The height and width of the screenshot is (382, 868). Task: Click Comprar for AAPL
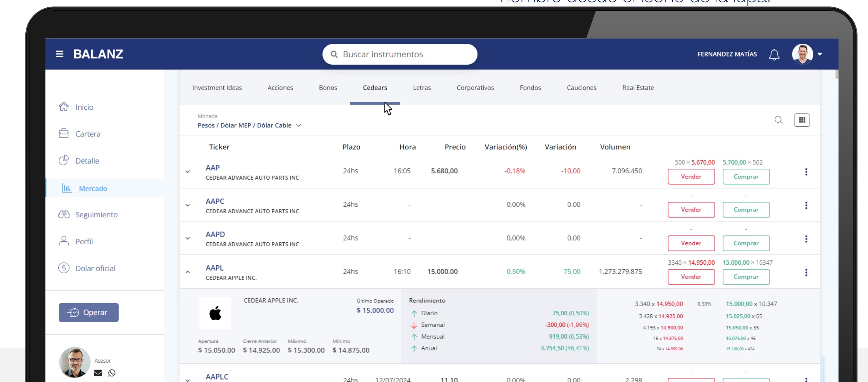(x=746, y=277)
